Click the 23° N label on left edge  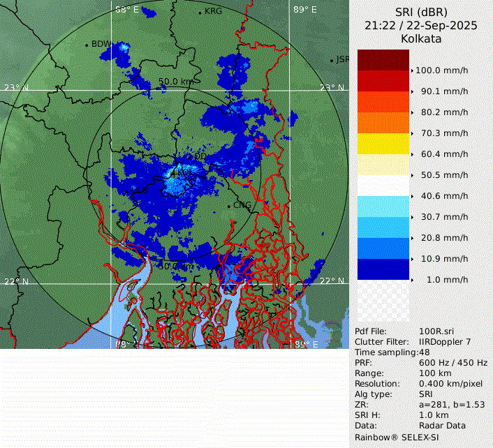[x=16, y=88]
